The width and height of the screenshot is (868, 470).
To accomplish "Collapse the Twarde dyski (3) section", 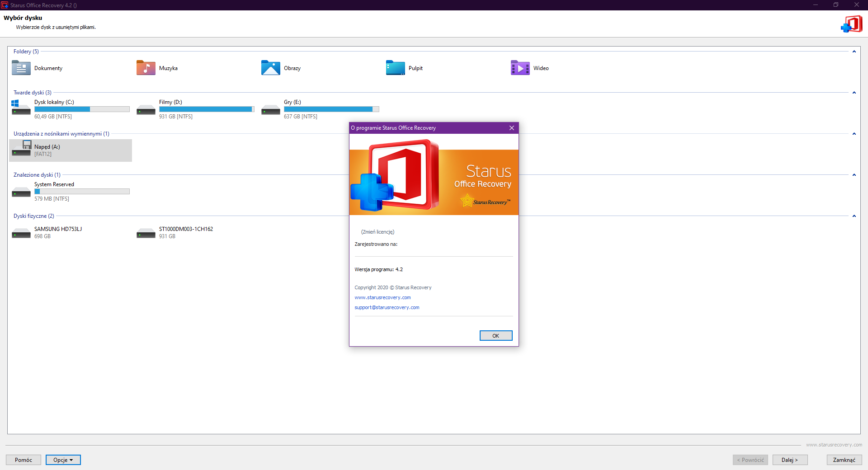I will (854, 93).
